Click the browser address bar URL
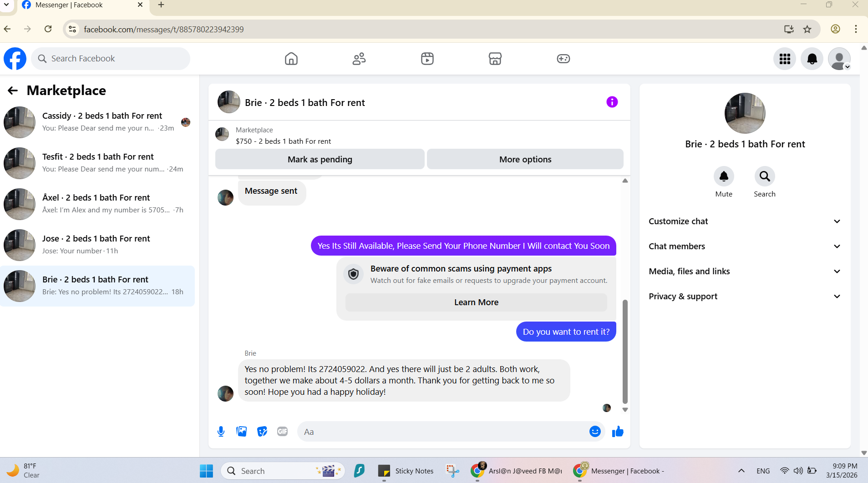This screenshot has width=868, height=483. pyautogui.click(x=164, y=30)
